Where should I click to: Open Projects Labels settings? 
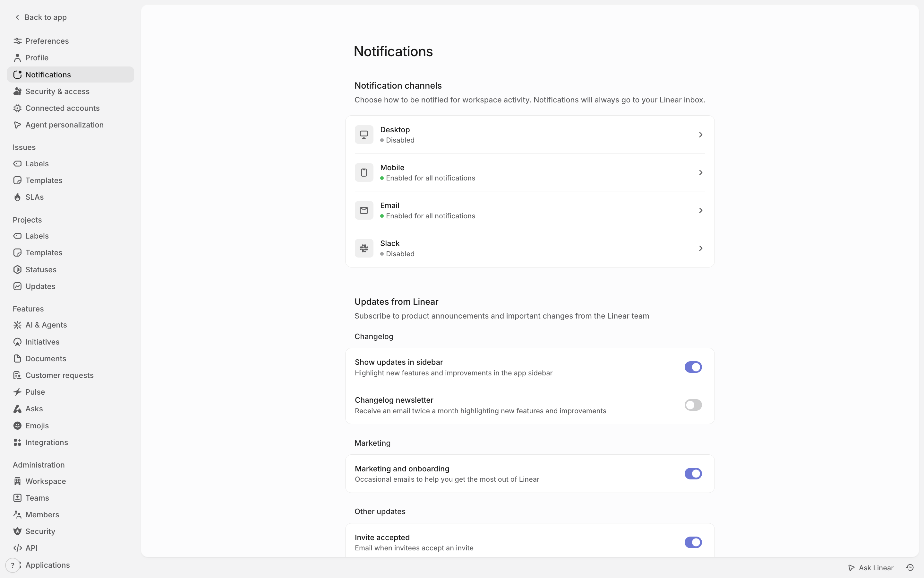tap(71, 236)
